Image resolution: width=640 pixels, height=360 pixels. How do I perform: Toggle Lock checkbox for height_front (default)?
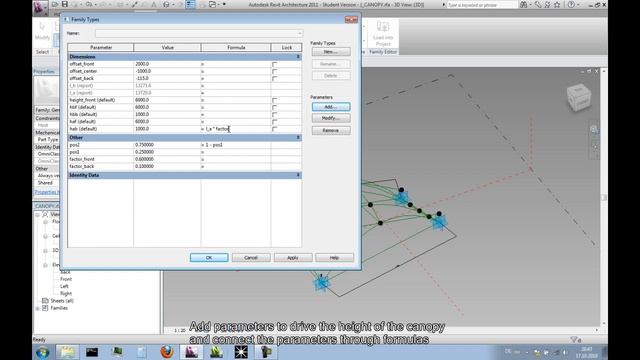coord(274,100)
